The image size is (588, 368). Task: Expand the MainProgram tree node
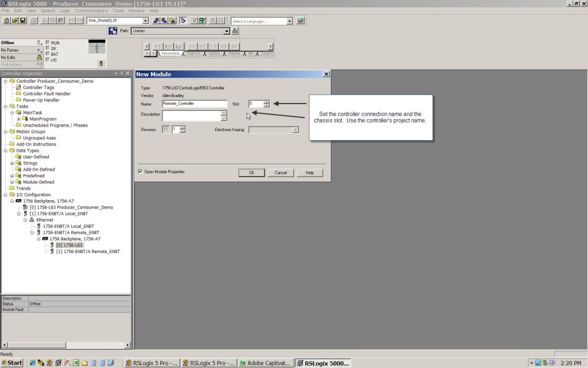(x=19, y=119)
